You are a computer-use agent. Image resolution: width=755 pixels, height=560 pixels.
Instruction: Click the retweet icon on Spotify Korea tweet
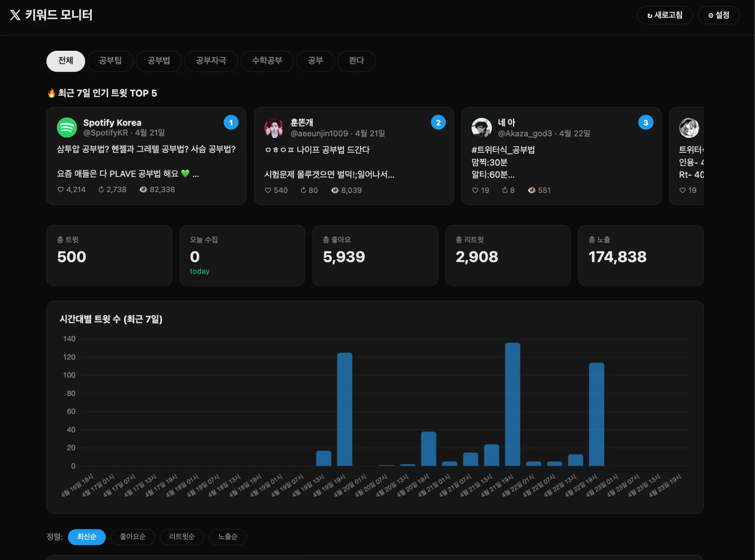coord(101,190)
